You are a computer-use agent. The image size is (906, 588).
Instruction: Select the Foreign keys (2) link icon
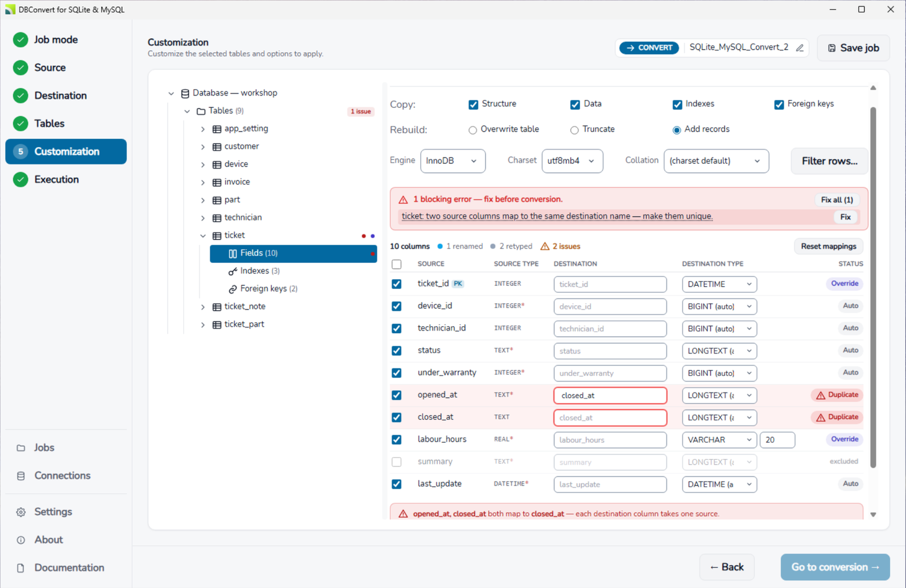click(x=233, y=289)
